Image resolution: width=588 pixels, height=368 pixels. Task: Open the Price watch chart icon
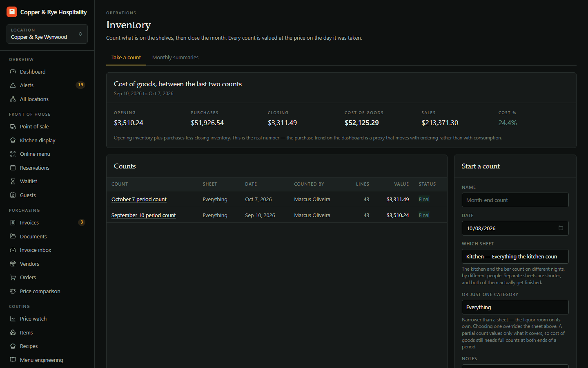pos(13,319)
